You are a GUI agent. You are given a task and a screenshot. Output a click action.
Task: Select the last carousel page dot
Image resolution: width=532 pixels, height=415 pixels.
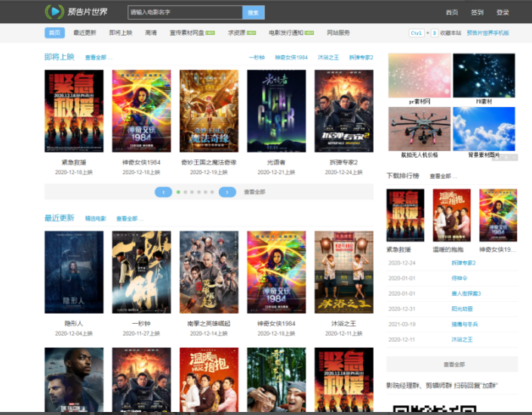click(x=212, y=192)
